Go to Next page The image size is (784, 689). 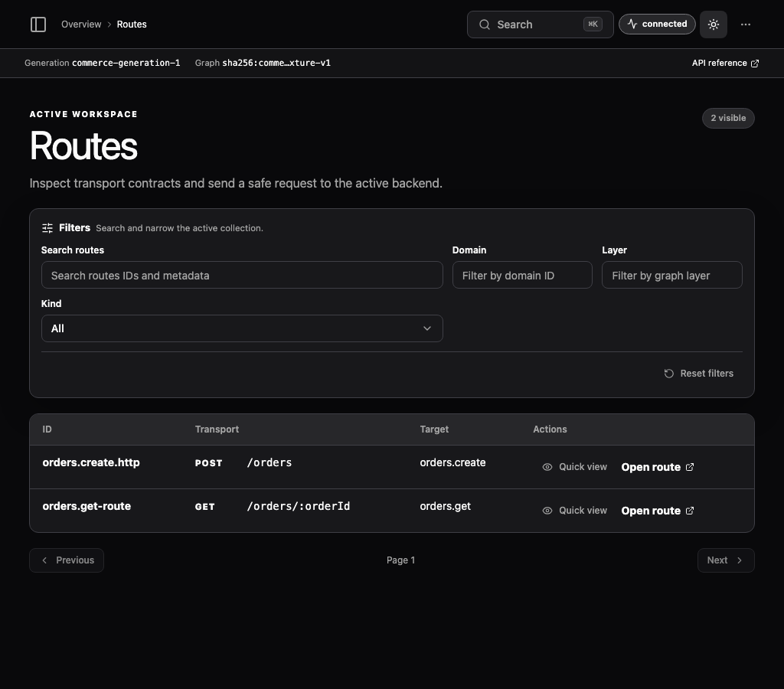[726, 560]
